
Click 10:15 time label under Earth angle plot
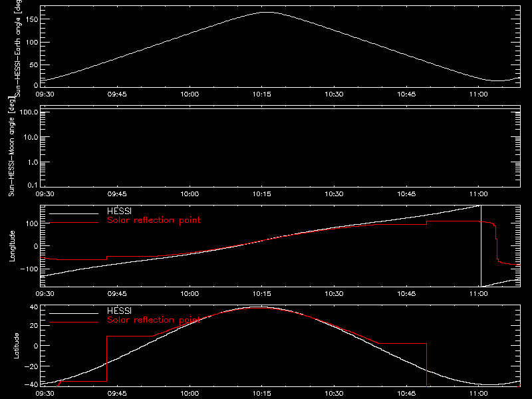click(262, 94)
